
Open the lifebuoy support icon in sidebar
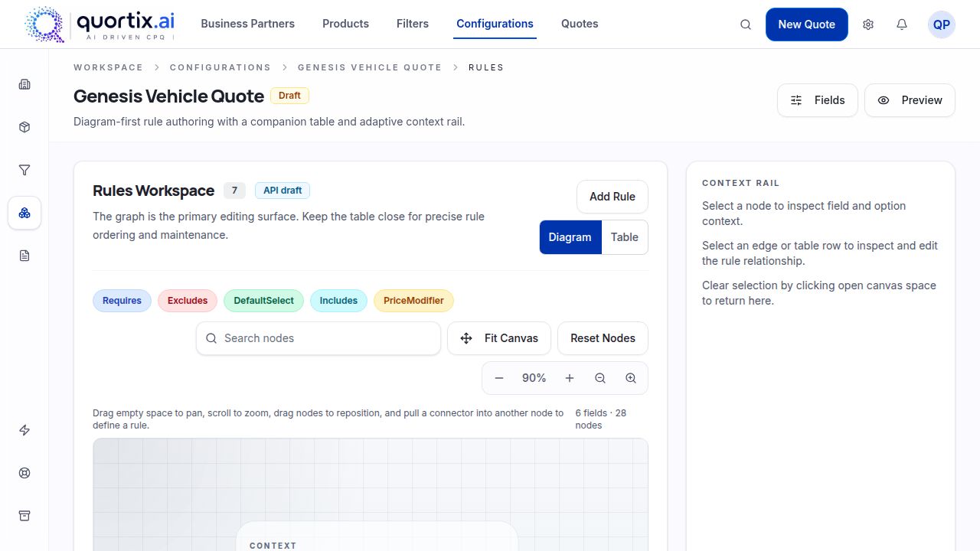click(24, 473)
